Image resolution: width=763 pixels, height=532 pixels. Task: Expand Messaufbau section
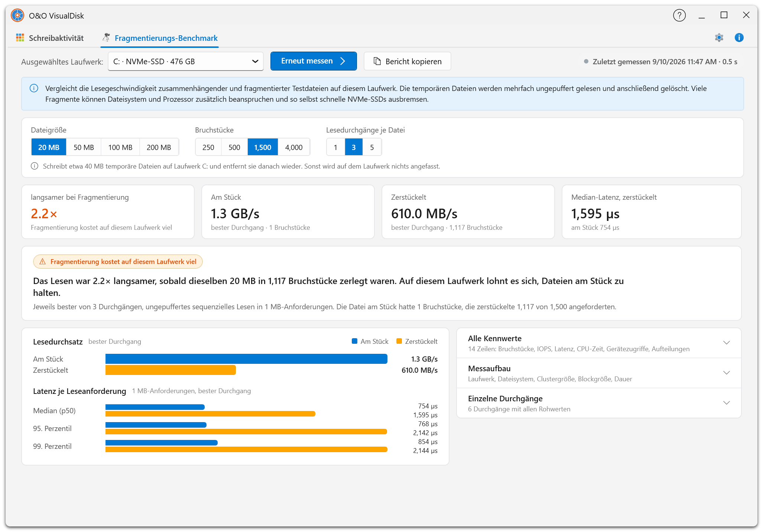[599, 373]
